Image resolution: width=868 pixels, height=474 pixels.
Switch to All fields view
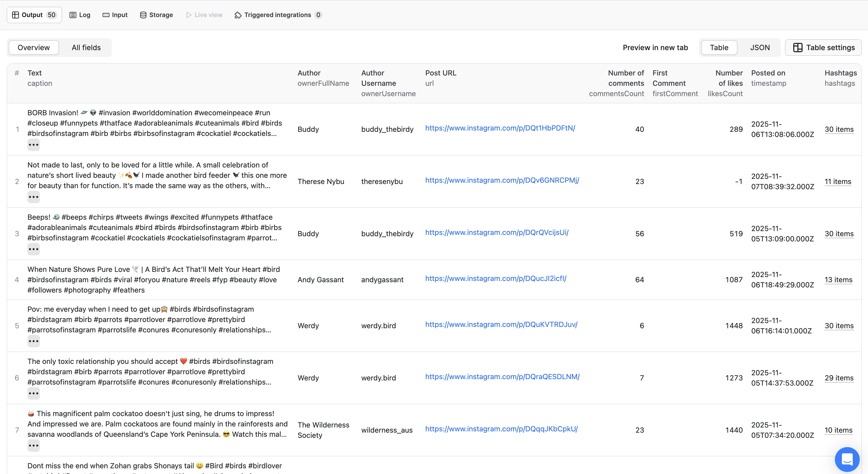(x=86, y=48)
